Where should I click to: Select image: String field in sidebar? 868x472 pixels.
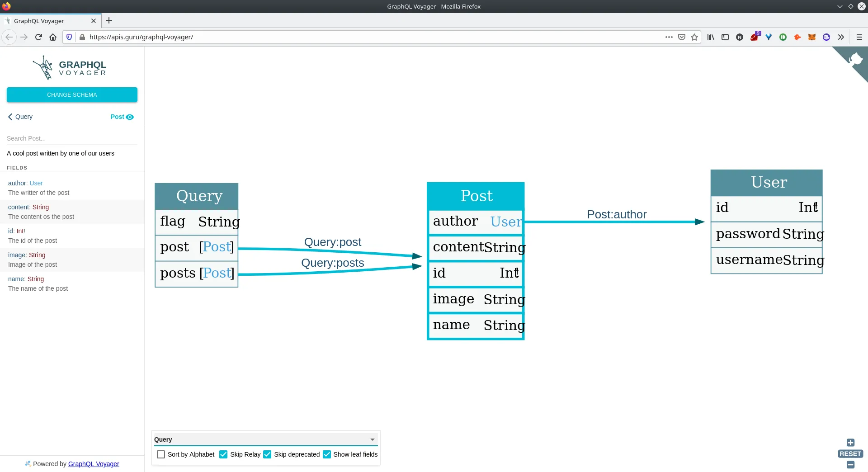[72, 260]
